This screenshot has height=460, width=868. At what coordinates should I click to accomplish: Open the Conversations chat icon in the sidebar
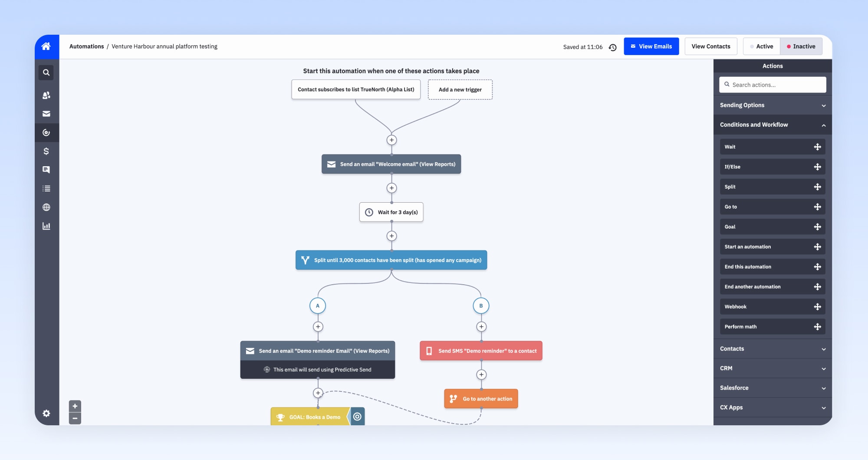click(x=46, y=169)
